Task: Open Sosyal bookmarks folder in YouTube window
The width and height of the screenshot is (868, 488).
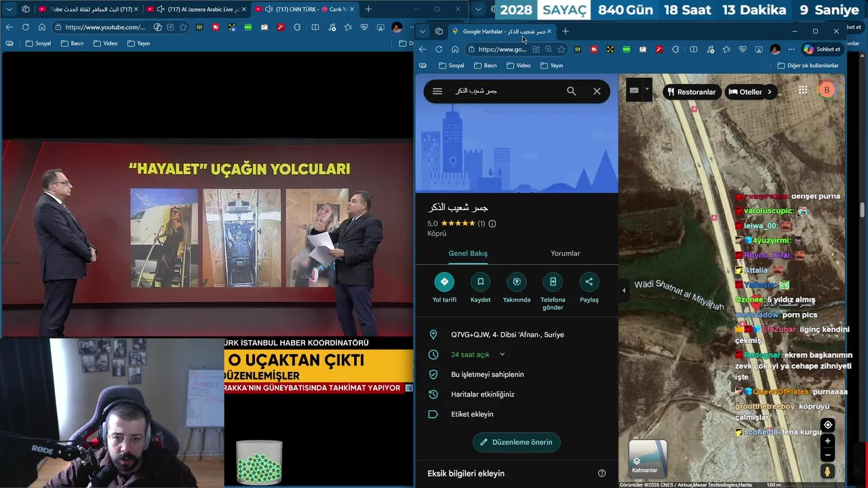Action: click(x=38, y=43)
